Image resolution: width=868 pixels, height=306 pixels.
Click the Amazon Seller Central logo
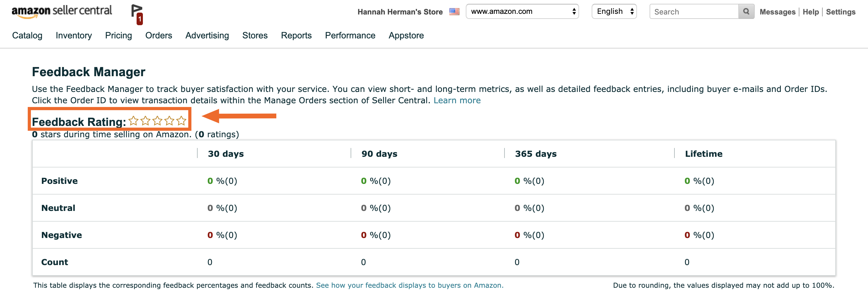coord(62,12)
